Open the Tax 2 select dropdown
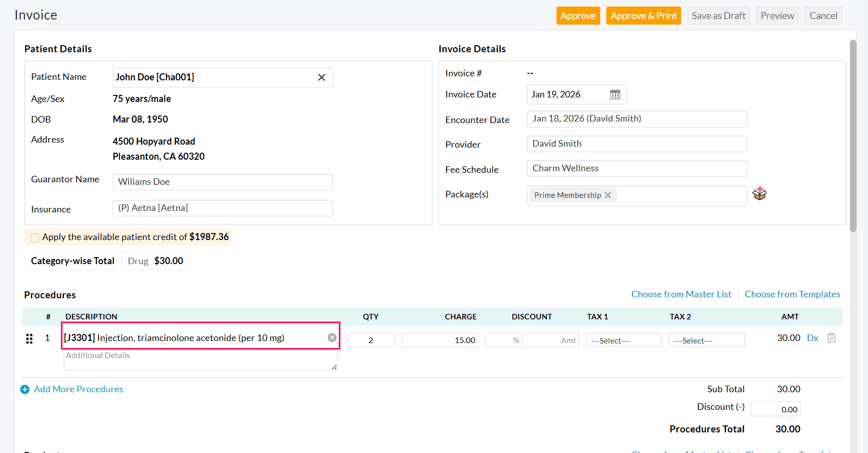 pyautogui.click(x=706, y=341)
